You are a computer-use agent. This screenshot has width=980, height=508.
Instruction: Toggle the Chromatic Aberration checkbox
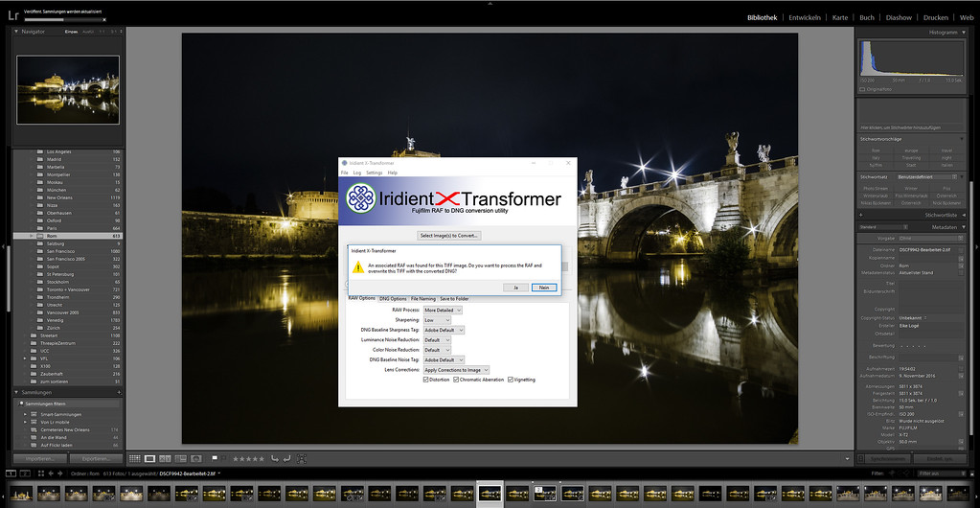point(456,380)
